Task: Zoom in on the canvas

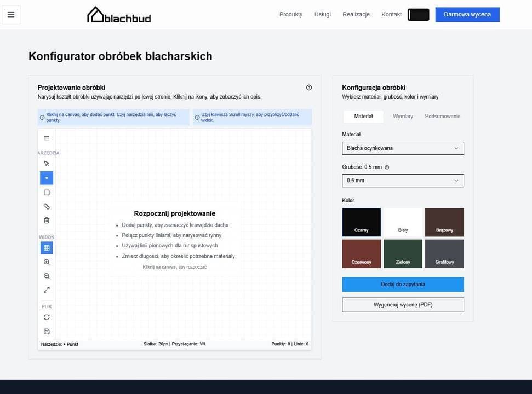Action: pos(47,262)
